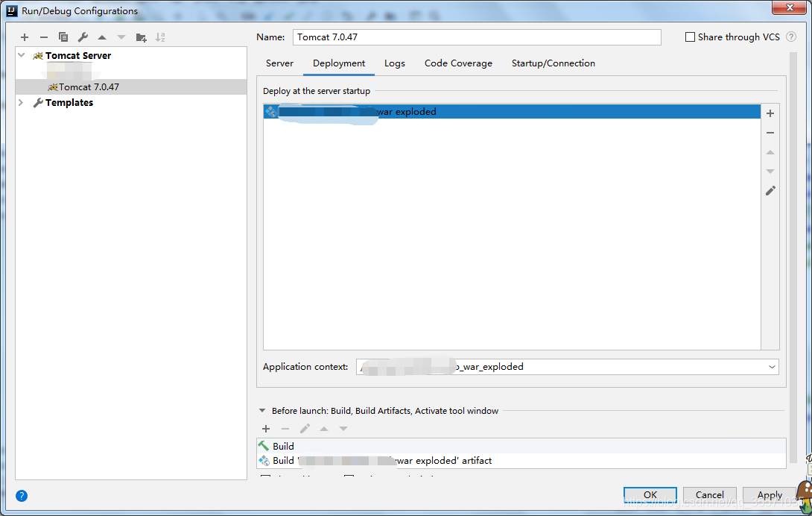Move Before launch task down
The height and width of the screenshot is (516, 812).
[x=343, y=428]
